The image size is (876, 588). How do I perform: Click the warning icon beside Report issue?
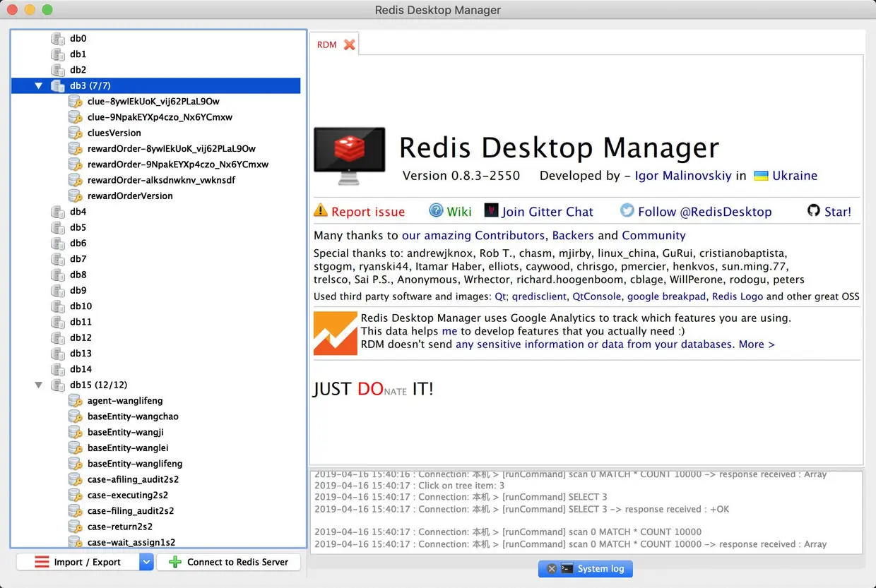click(321, 210)
